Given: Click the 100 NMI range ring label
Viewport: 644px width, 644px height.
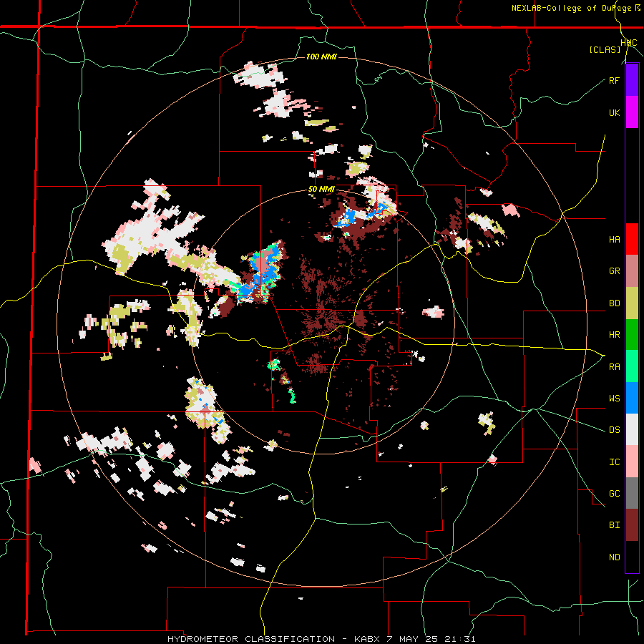Looking at the screenshot, I should pos(321,57).
